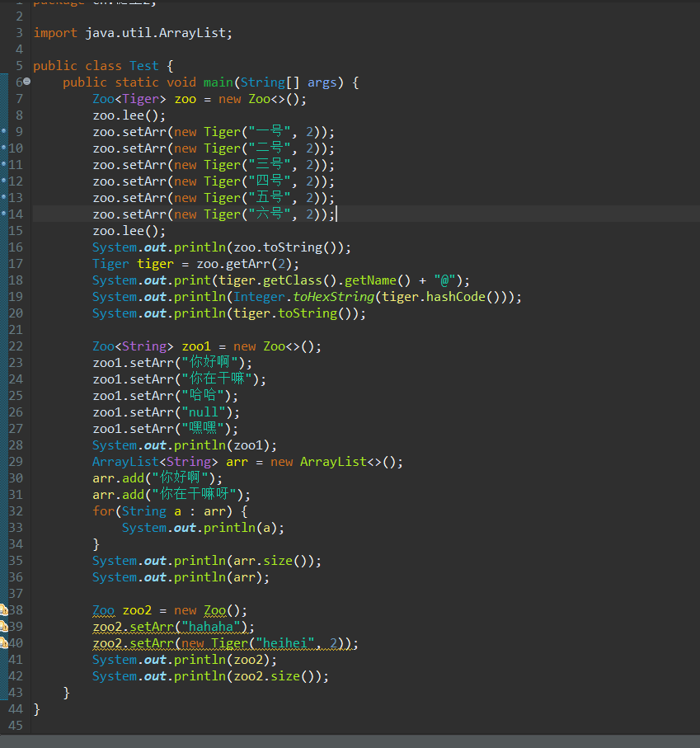Click the import java.util.ArrayList statement
Screen dimensions: 700x748
[133, 33]
